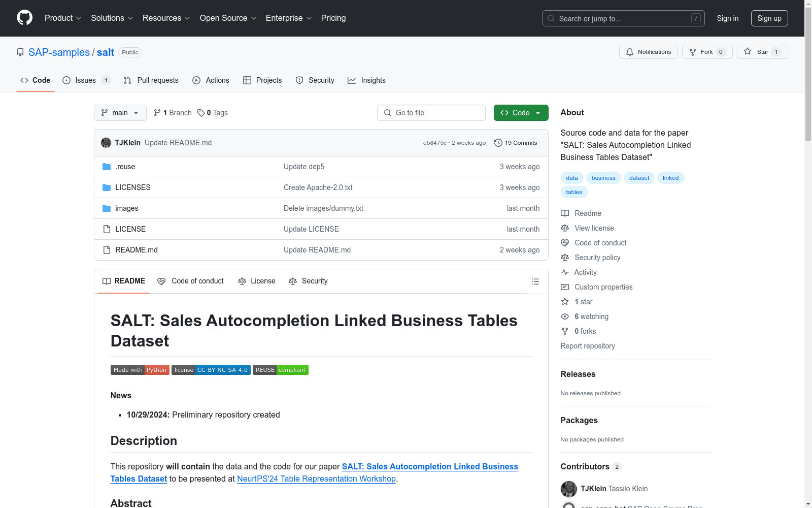
Task: Click the Notifications bell button
Action: 648,52
